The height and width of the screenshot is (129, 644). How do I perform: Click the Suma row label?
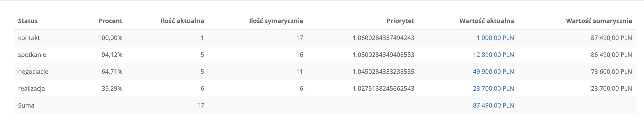click(26, 105)
